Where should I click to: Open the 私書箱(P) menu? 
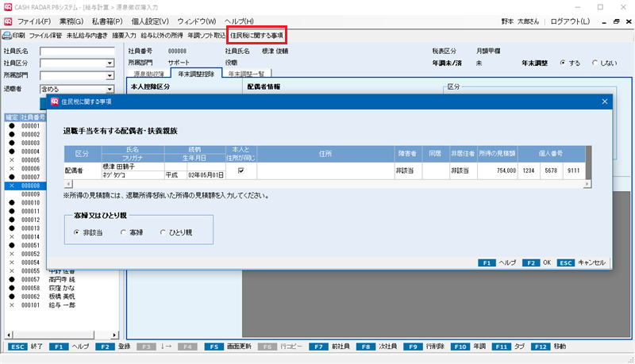click(x=107, y=21)
